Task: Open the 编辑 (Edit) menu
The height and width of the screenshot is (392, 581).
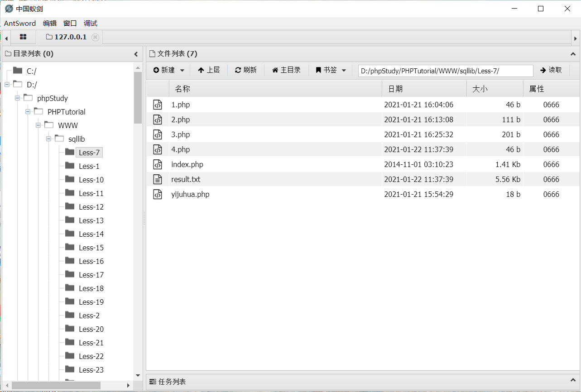Action: pos(50,24)
